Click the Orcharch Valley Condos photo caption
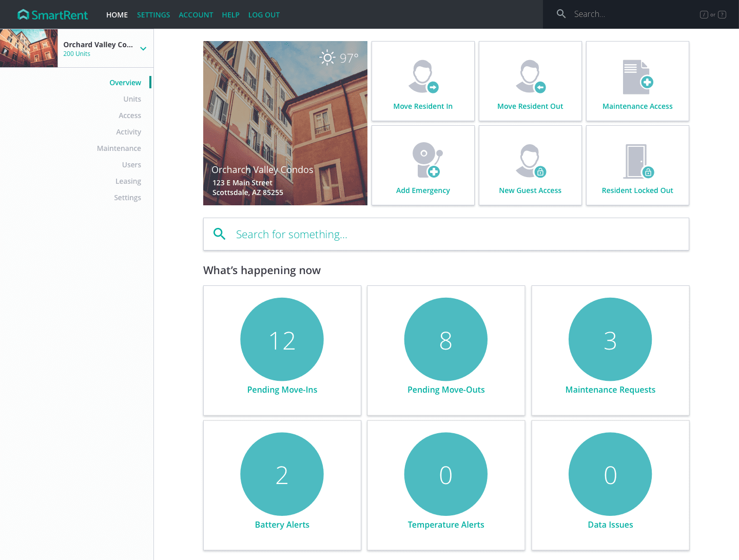 coord(262,170)
